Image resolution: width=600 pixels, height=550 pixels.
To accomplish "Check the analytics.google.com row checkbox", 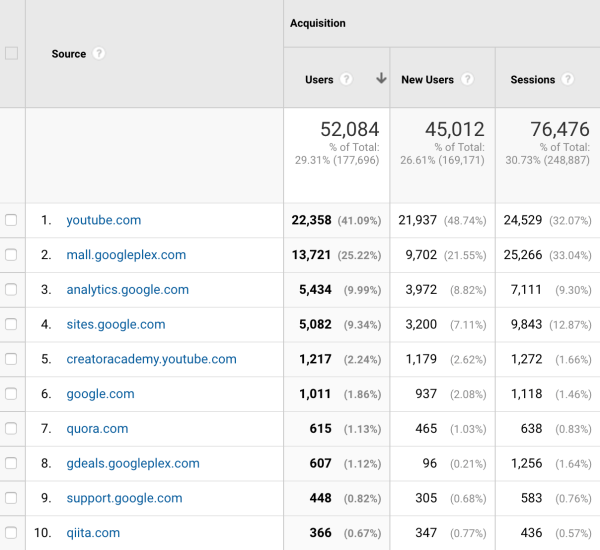I will click(11, 289).
